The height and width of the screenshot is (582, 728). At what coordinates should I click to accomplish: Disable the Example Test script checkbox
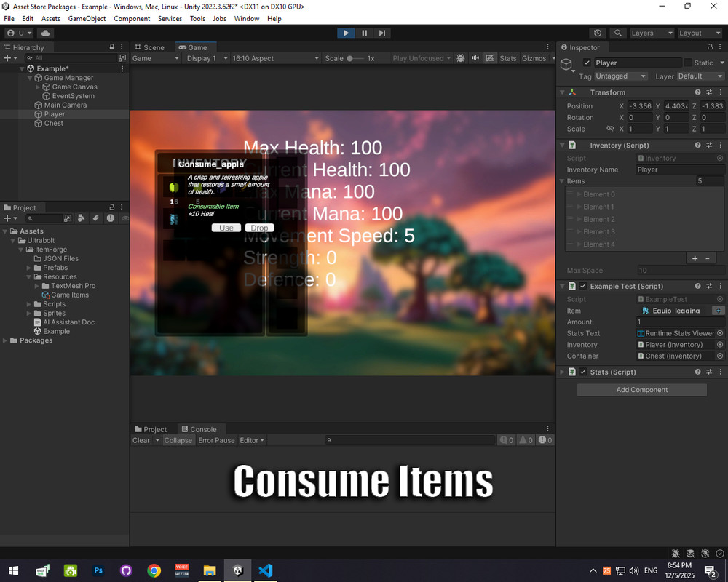582,286
